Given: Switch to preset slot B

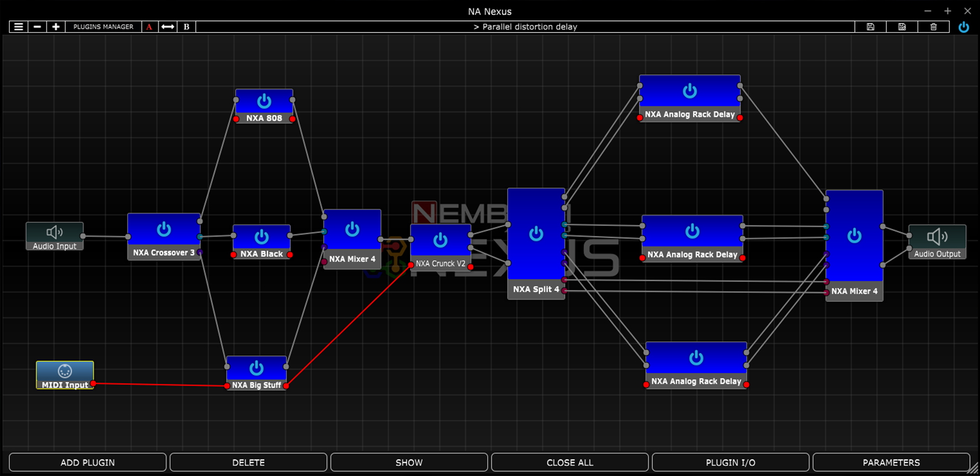Looking at the screenshot, I should click(186, 26).
